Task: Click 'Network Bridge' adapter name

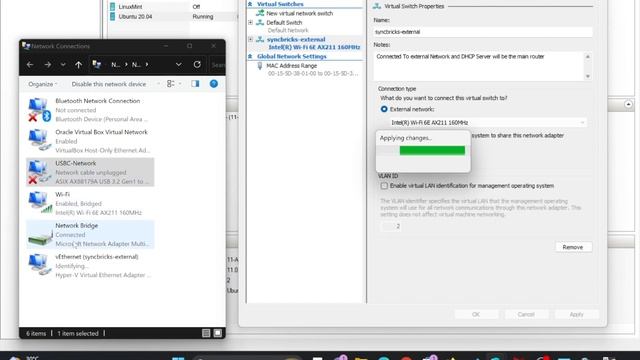Action: [x=77, y=226]
